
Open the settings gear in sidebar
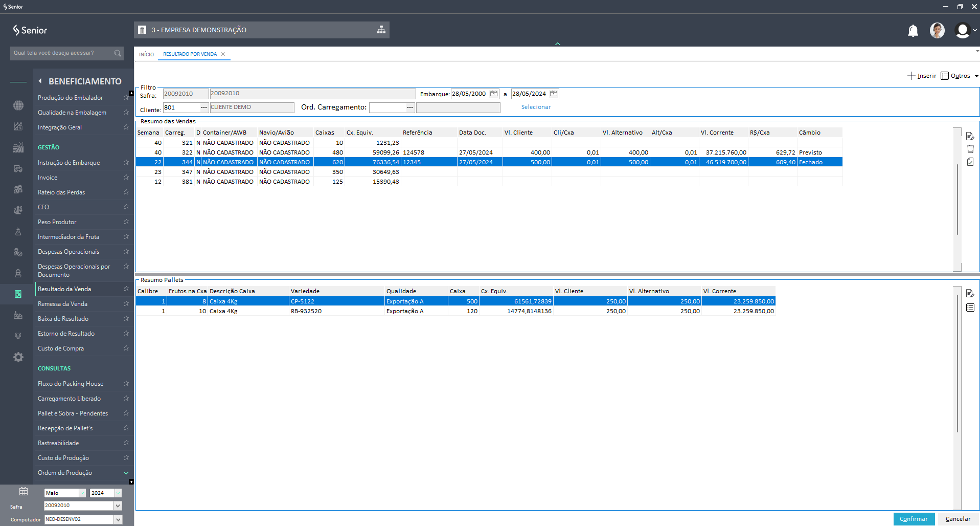(x=18, y=357)
